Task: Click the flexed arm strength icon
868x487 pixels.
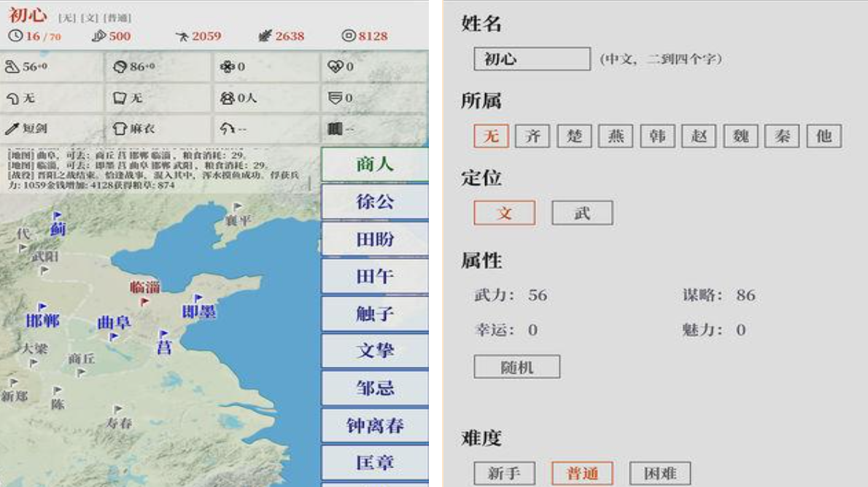Action: pyautogui.click(x=12, y=66)
